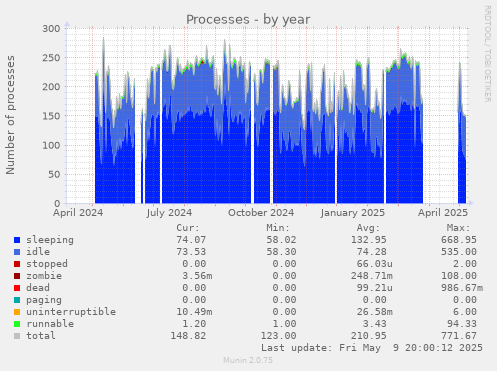Click the 'sleeping' legend label
497x371 pixels.
(x=50, y=240)
